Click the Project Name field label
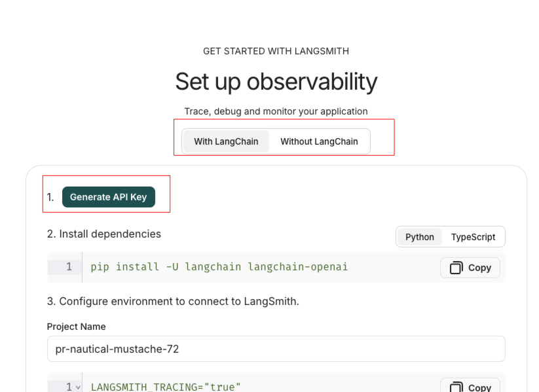The image size is (539, 392). point(76,327)
